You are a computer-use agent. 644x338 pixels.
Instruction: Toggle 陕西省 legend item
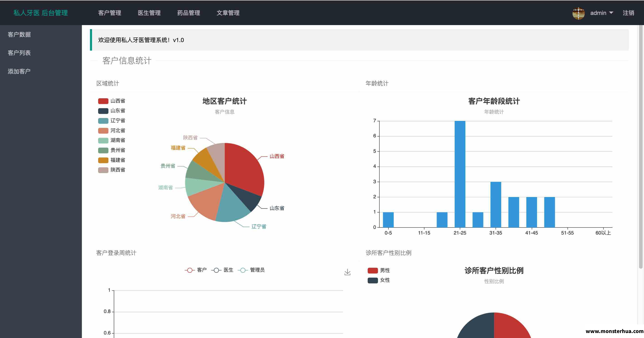pos(111,170)
